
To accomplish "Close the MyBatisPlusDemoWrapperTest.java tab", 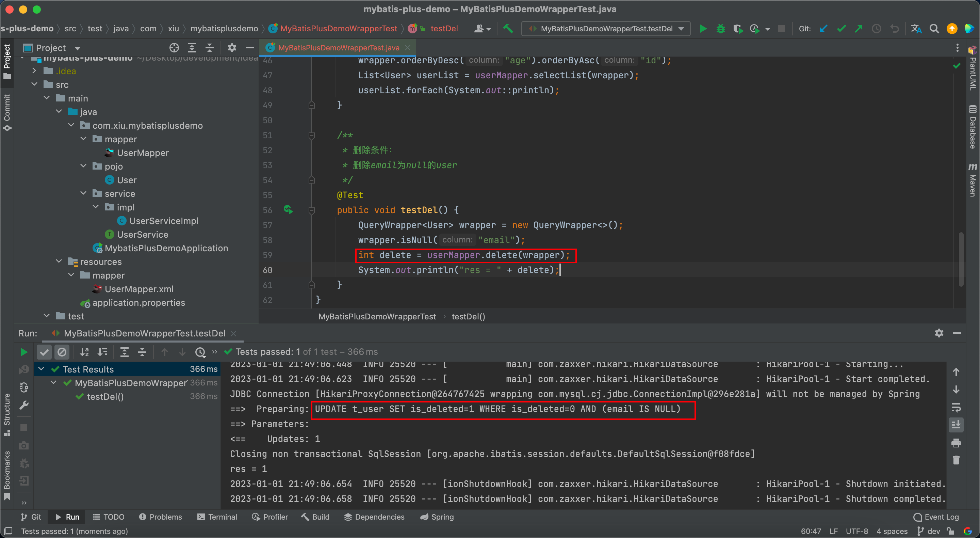I will [x=407, y=48].
